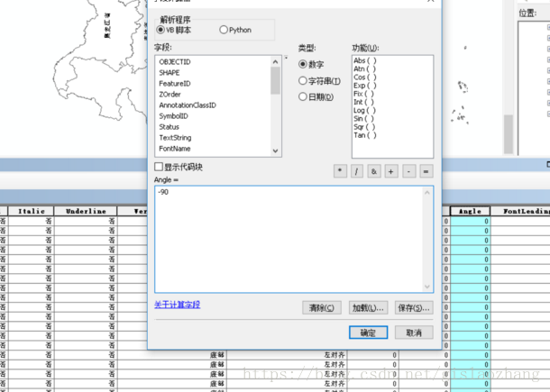Select the Log ( ) function
The image size is (550, 392).
point(364,111)
